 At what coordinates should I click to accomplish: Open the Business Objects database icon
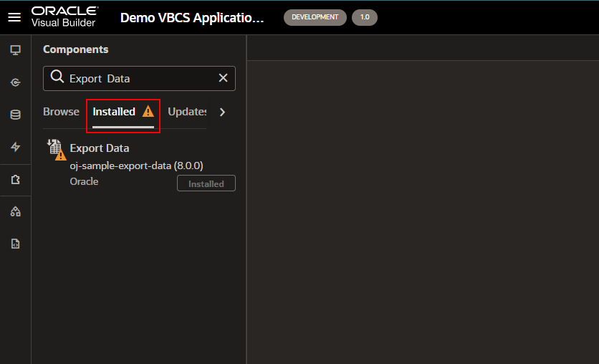click(15, 115)
